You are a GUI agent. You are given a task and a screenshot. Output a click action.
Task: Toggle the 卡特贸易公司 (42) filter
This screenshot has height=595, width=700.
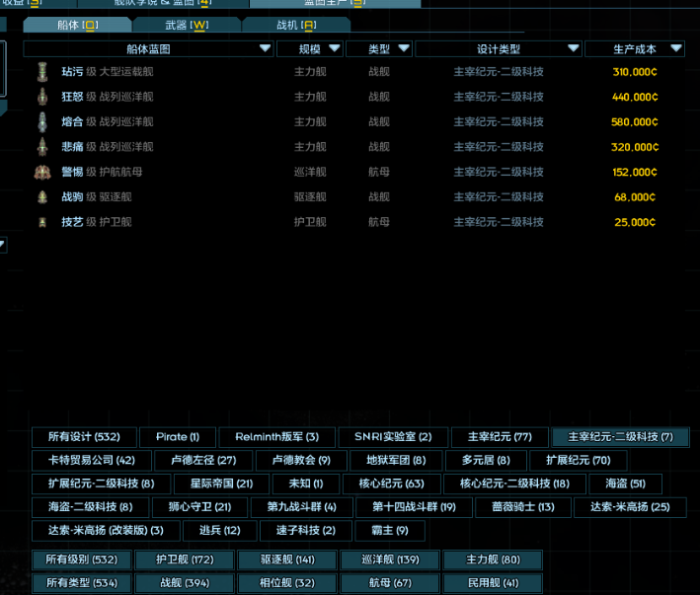92,460
